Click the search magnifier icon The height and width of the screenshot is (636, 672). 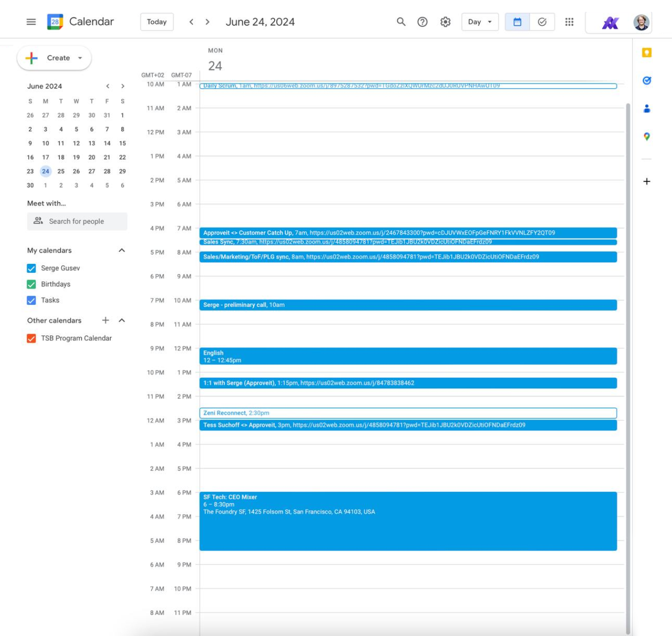[401, 22]
